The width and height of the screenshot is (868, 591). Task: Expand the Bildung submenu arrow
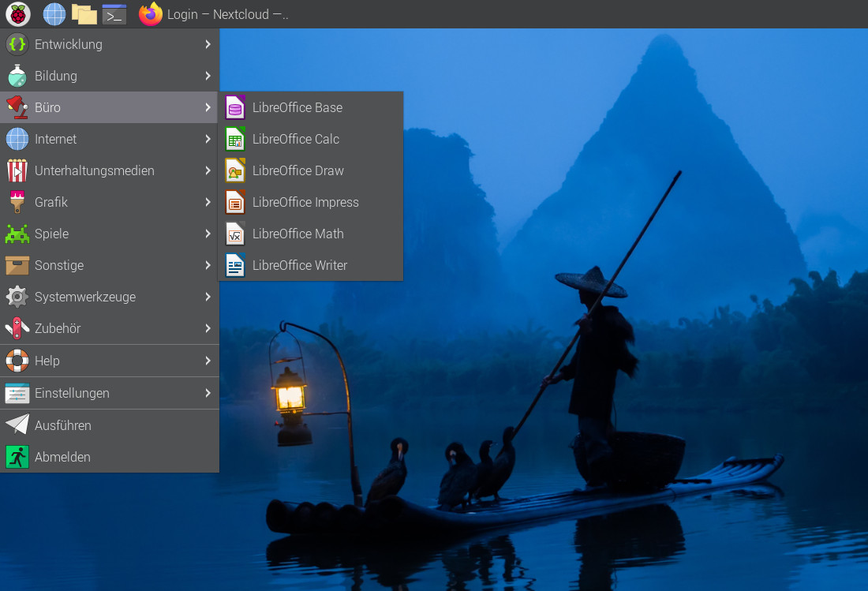pyautogui.click(x=208, y=76)
